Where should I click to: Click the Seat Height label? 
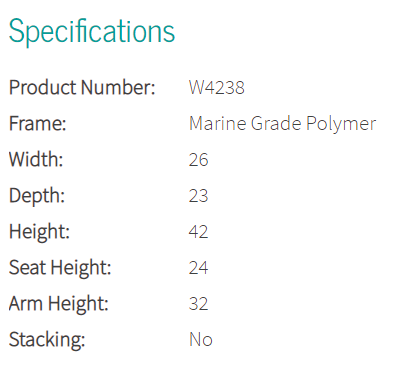60,268
